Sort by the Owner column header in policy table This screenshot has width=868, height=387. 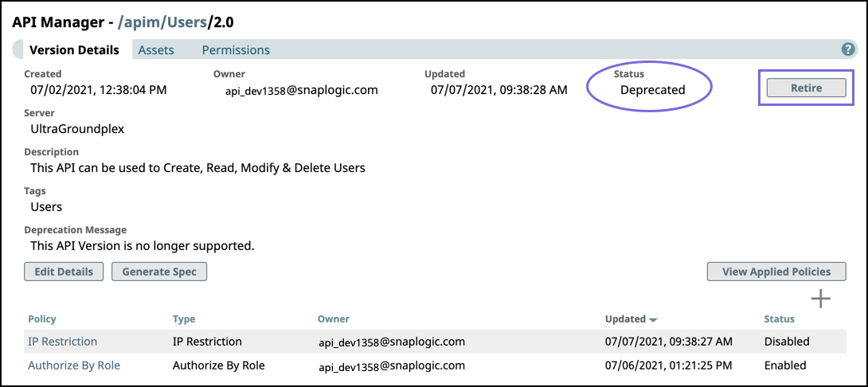point(333,319)
